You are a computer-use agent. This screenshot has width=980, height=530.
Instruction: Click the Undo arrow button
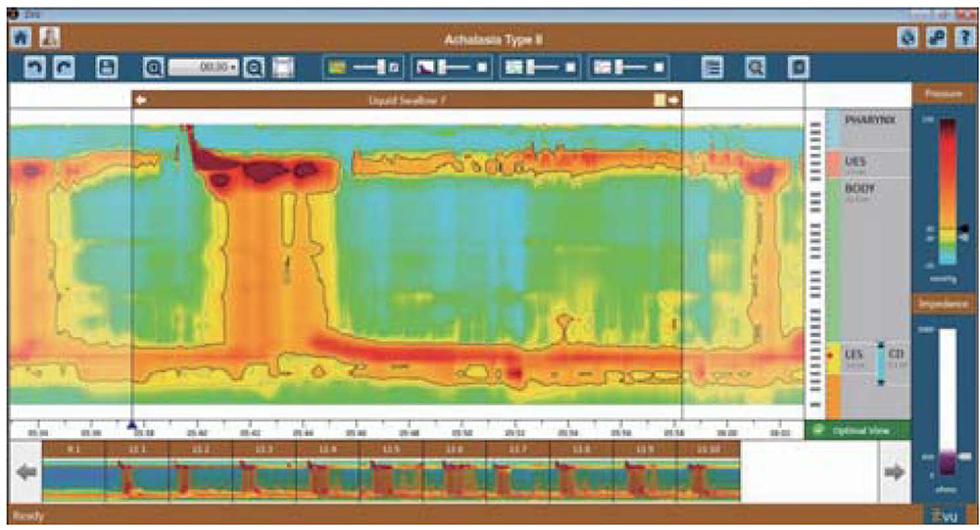[34, 68]
